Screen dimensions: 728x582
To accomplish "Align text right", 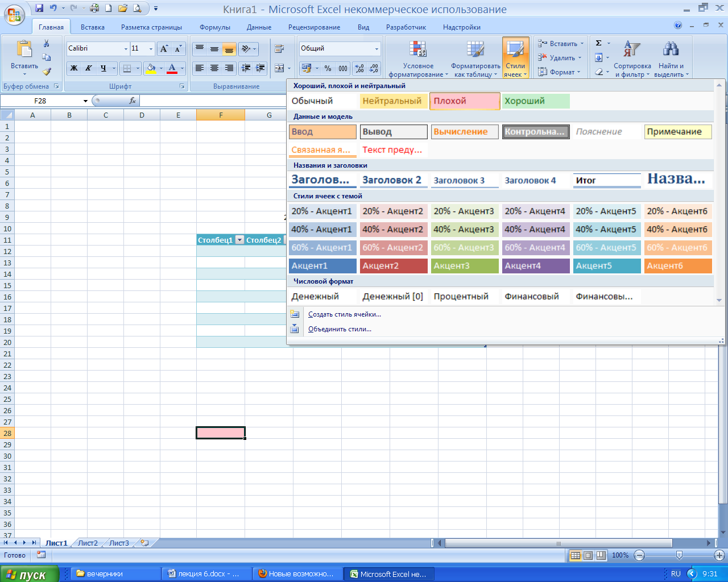I will [229, 68].
